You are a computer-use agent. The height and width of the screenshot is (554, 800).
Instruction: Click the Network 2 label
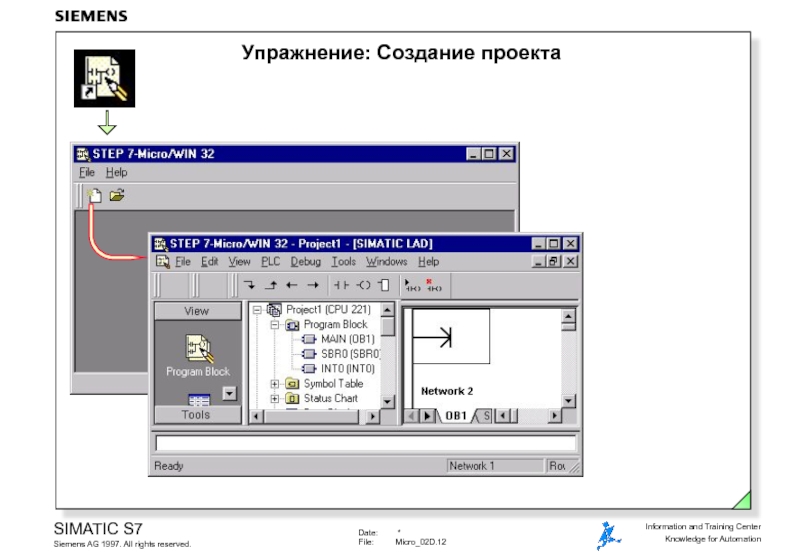(x=447, y=391)
